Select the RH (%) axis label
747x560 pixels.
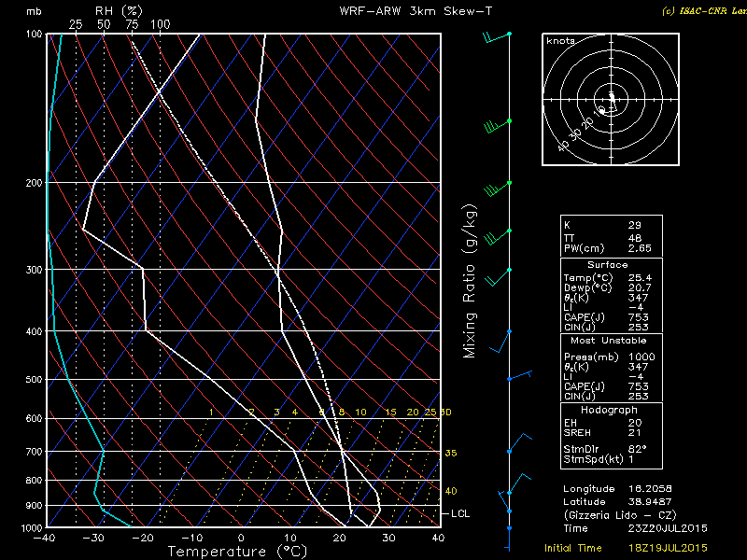119,11
